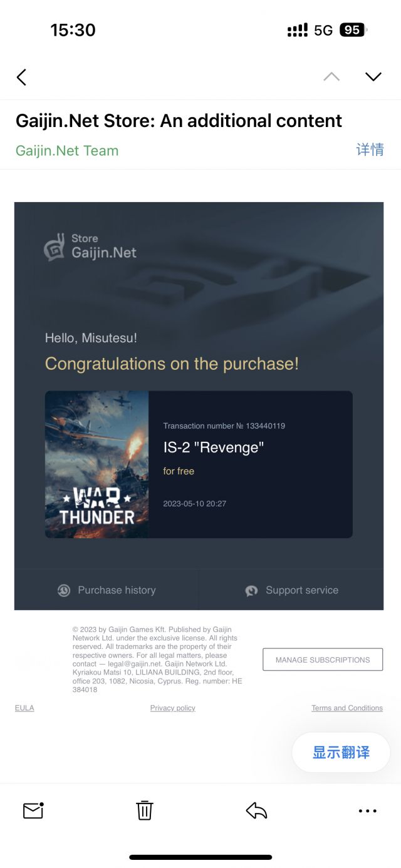The image size is (401, 868).
Task: Open 详情 sender details
Action: tap(370, 150)
